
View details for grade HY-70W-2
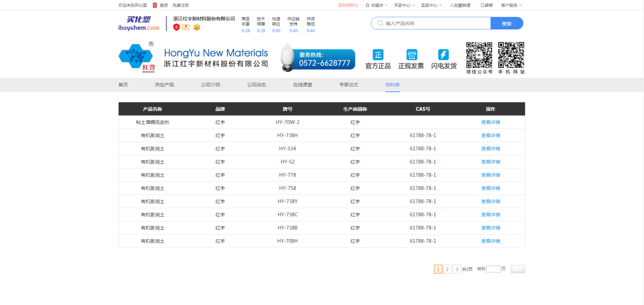pyautogui.click(x=491, y=122)
